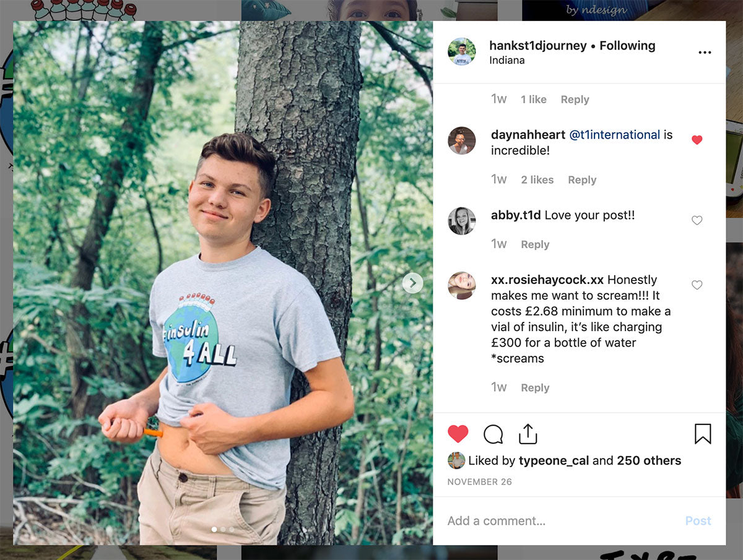The width and height of the screenshot is (743, 560).
Task: Unlike daynahheart's comment via red heart
Action: [x=697, y=140]
